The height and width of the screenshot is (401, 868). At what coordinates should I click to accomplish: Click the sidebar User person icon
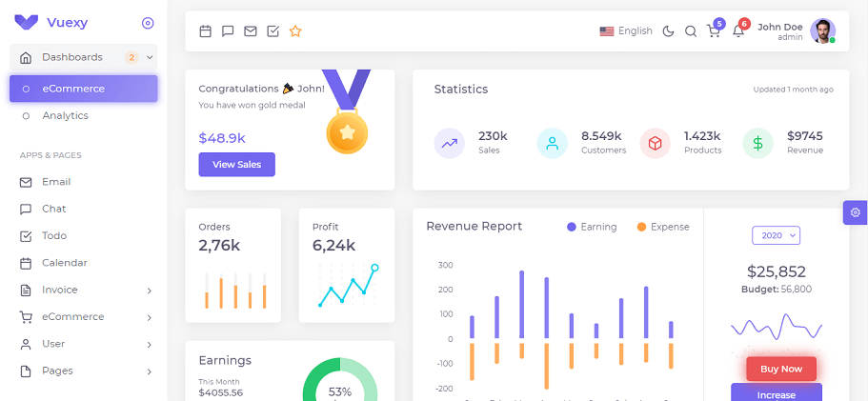point(26,344)
